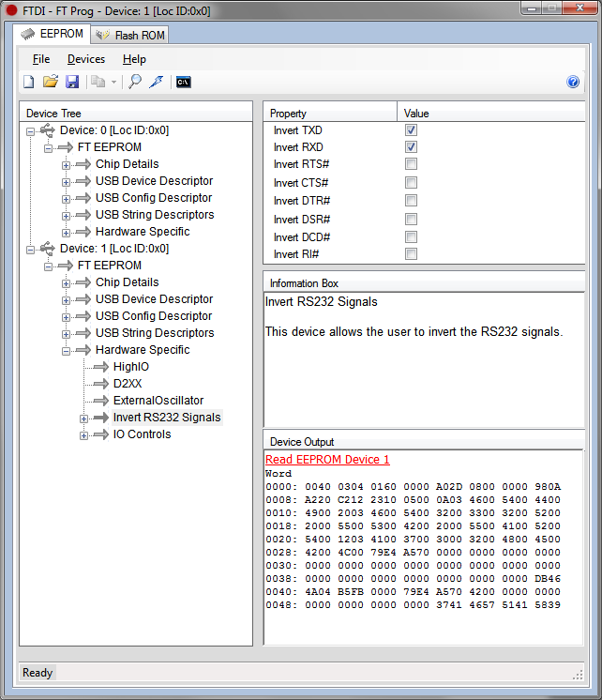The image size is (602, 700).
Task: Click the Device 1 USB icon
Action: (x=47, y=249)
